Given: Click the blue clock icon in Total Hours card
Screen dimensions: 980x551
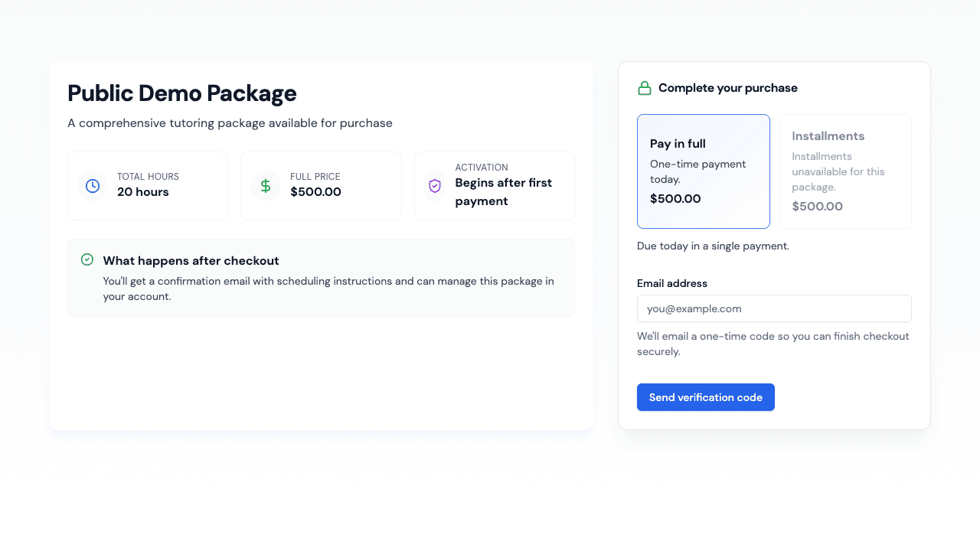Looking at the screenshot, I should (x=92, y=185).
